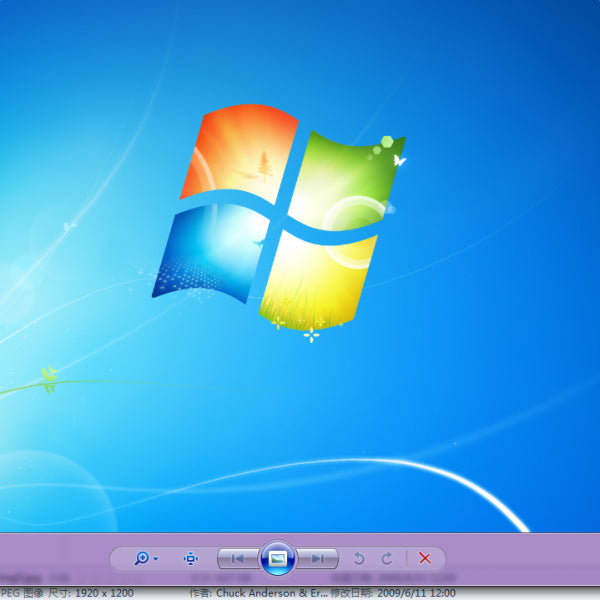Open the zoom dropdown arrow
The image size is (600, 600).
pos(156,559)
